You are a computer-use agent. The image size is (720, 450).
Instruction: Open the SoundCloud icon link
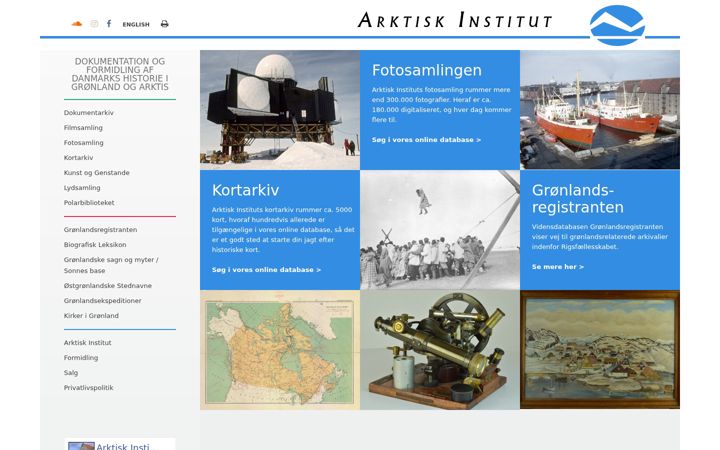coord(77,24)
